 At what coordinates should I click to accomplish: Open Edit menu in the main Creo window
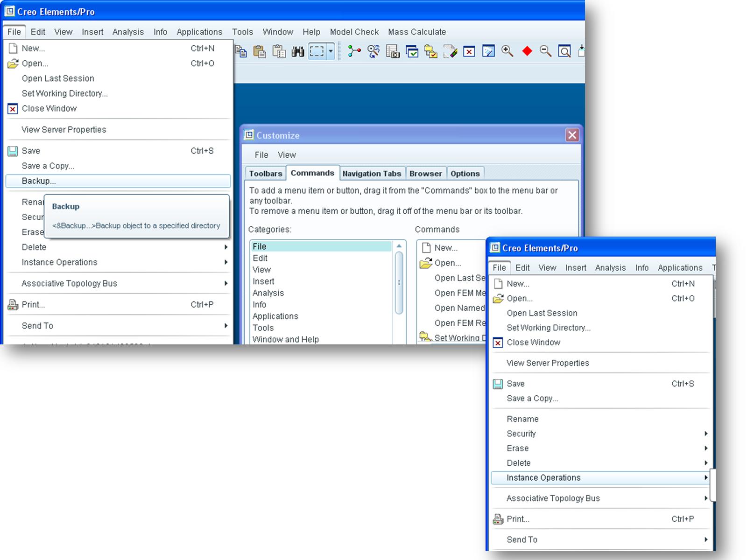pos(38,32)
